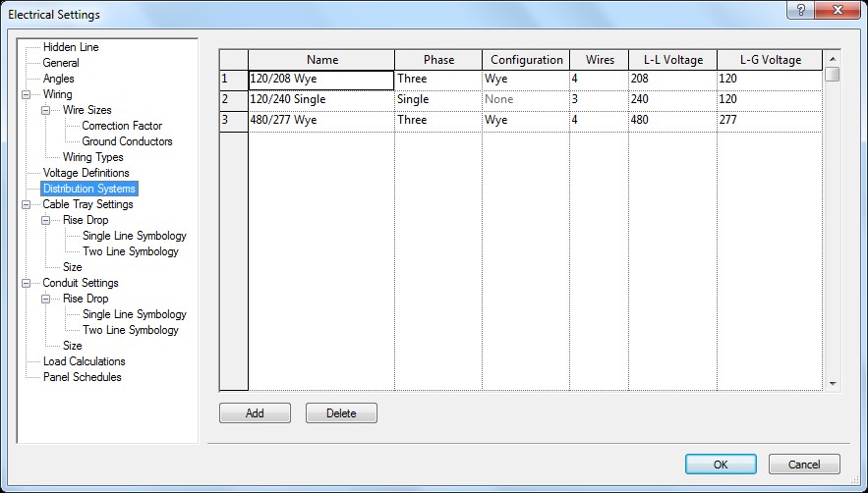The width and height of the screenshot is (868, 493).
Task: Click the table scrollbar down arrow
Action: tap(832, 384)
